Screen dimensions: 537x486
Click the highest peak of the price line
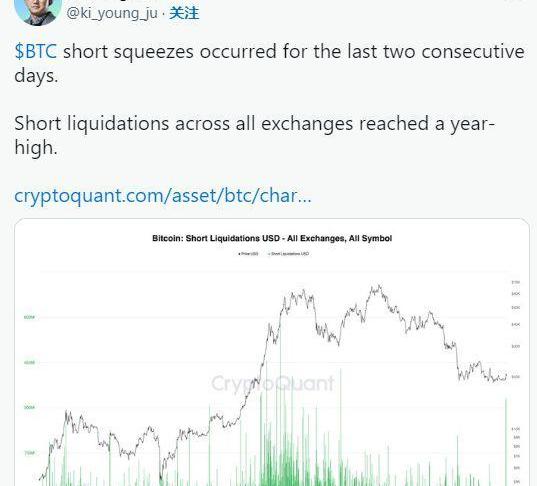click(379, 285)
